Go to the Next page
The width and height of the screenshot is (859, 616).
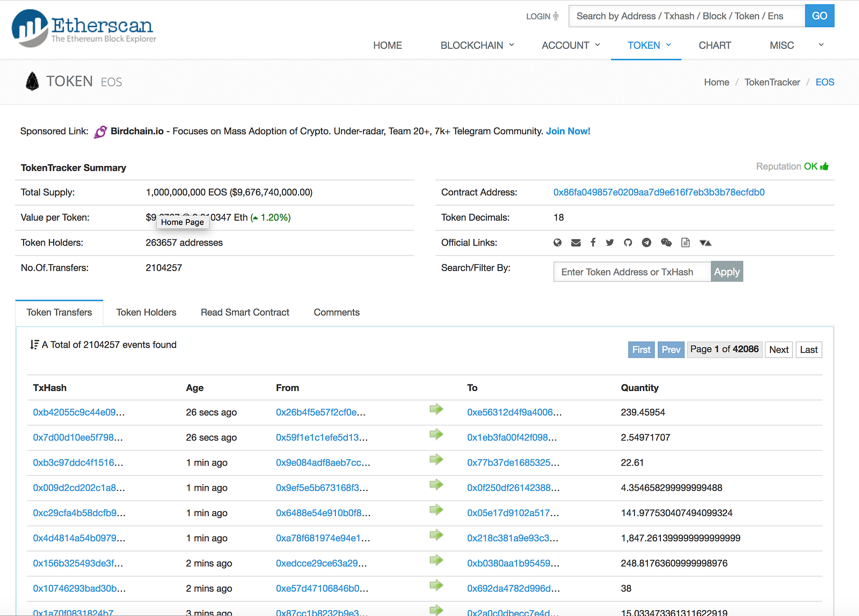779,350
